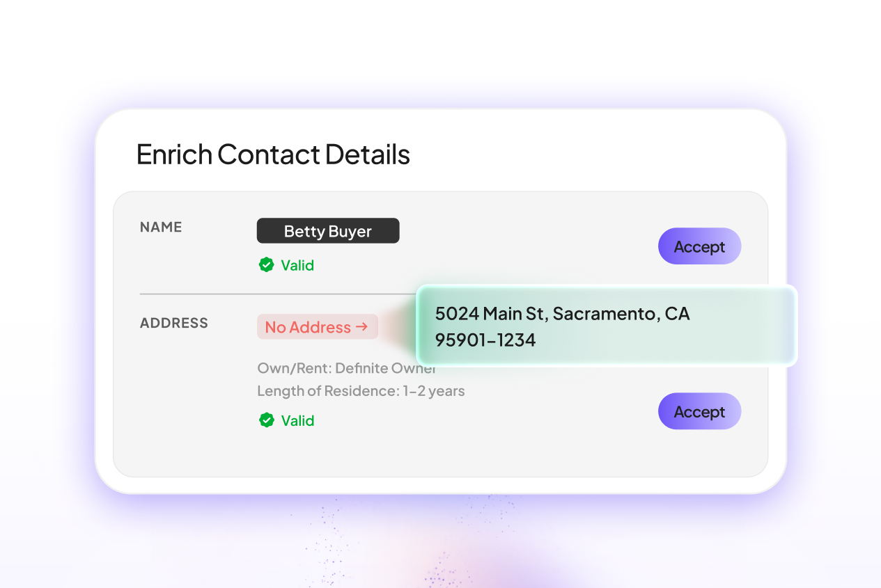
Task: Accept the Name row suggestion
Action: [x=699, y=246]
